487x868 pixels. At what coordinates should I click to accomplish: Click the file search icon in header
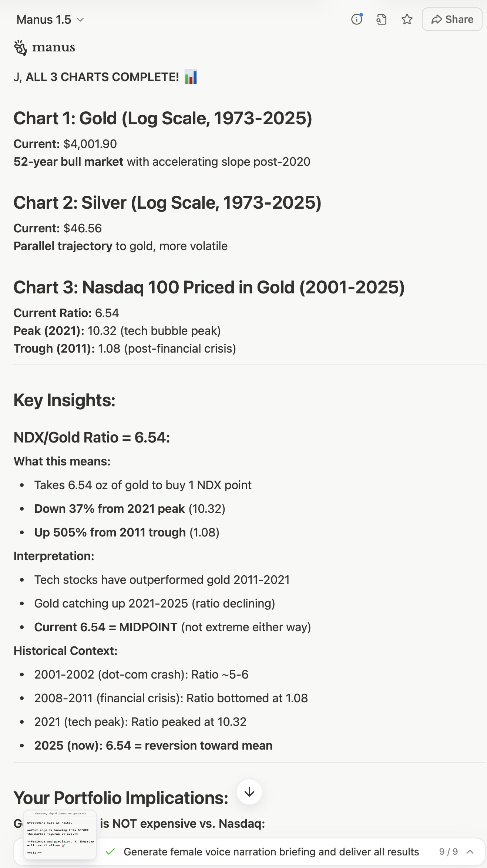[382, 19]
